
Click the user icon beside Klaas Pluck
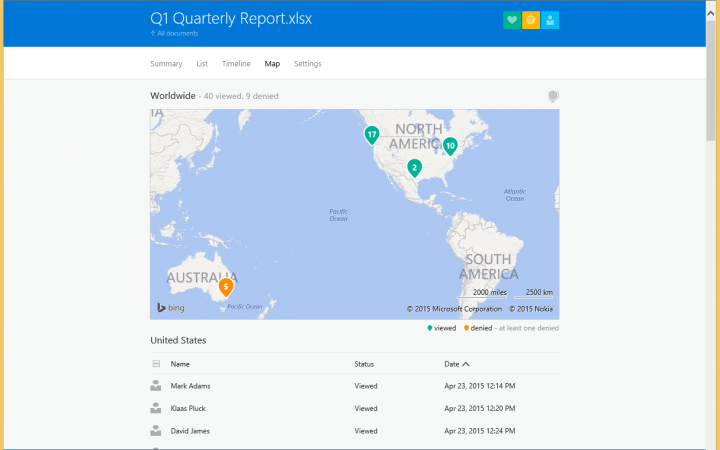pos(156,408)
